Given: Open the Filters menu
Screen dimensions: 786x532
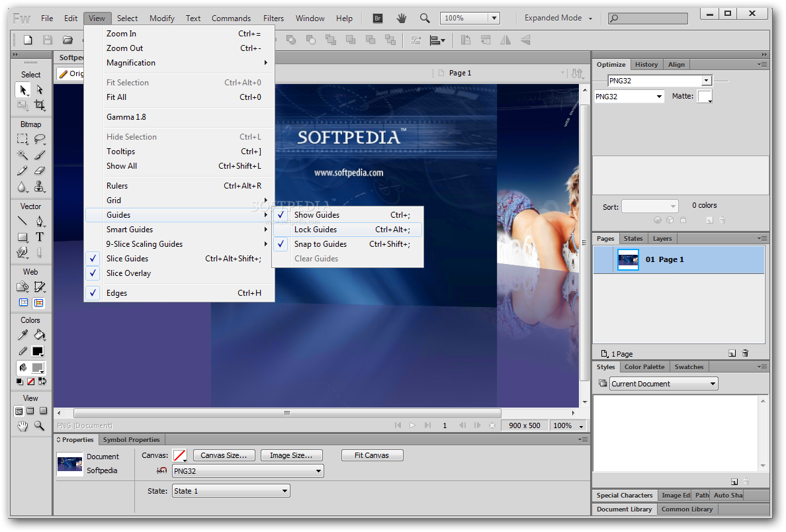Looking at the screenshot, I should 273,19.
